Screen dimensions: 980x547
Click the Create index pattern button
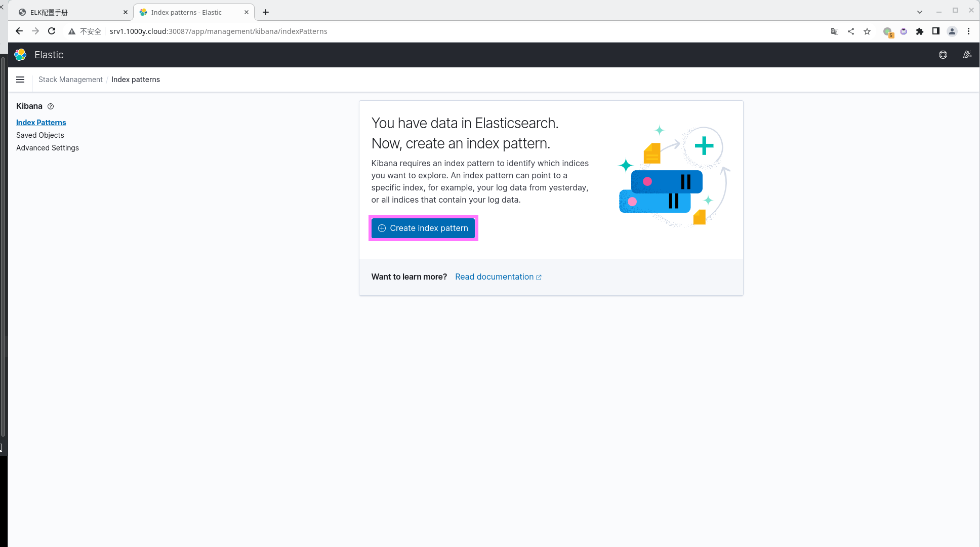coord(423,228)
